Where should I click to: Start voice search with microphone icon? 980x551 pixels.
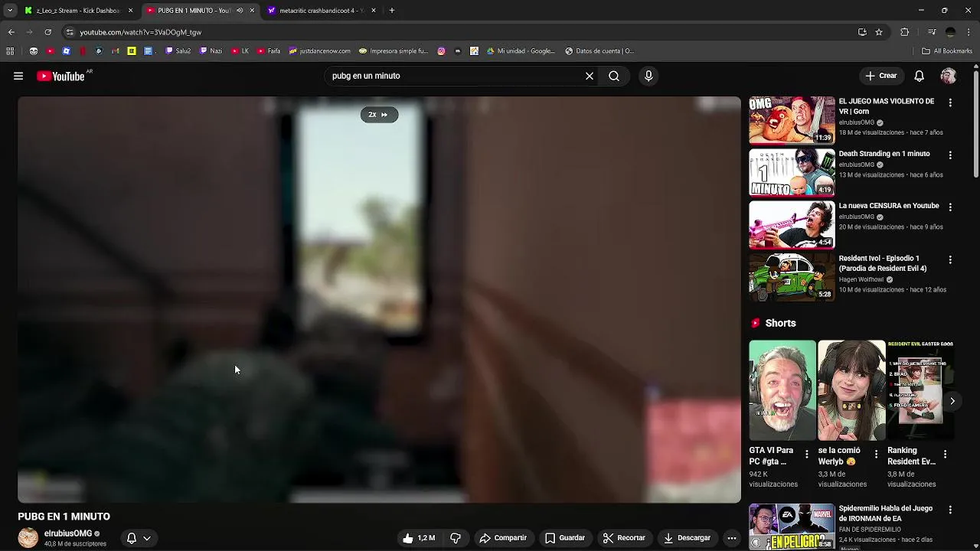click(x=648, y=76)
